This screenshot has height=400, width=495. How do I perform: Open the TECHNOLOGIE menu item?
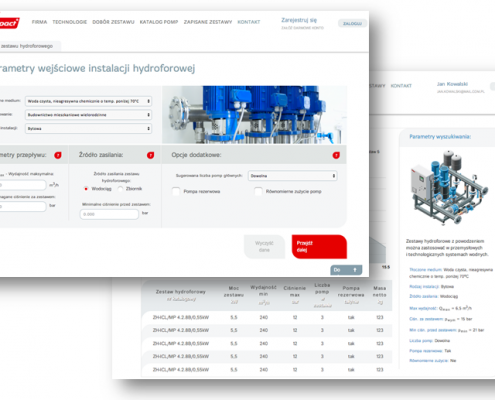point(69,22)
